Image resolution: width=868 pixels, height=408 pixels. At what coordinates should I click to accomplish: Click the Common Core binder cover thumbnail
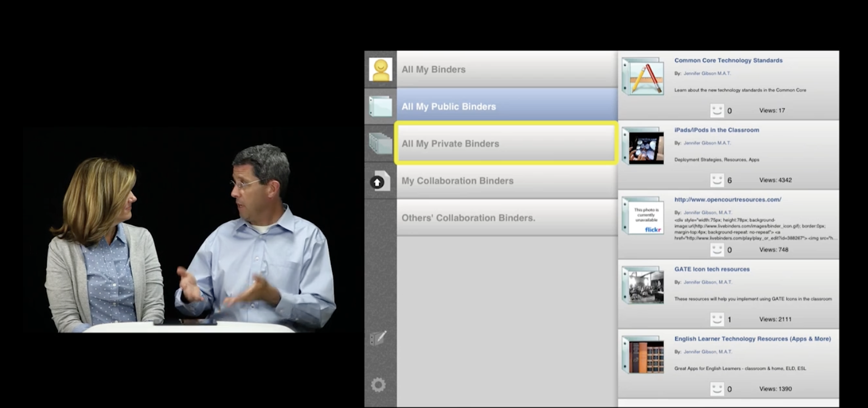[643, 76]
